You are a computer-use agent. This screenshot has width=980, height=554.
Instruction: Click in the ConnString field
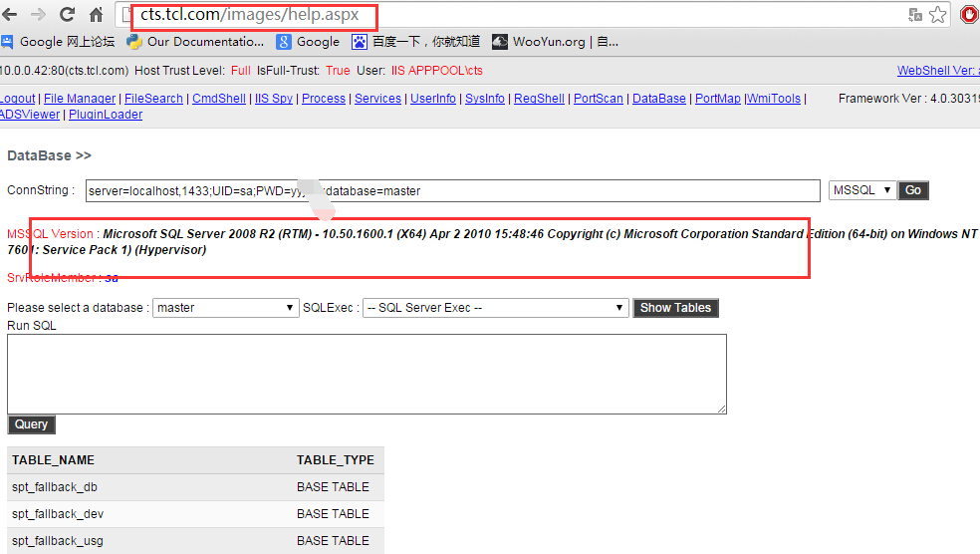[452, 190]
